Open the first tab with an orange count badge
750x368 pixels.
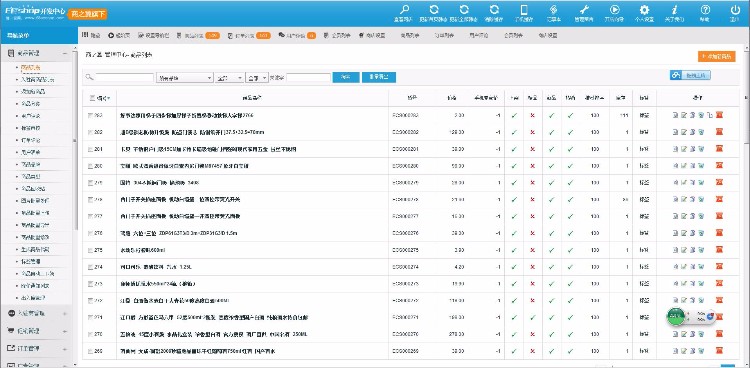198,35
